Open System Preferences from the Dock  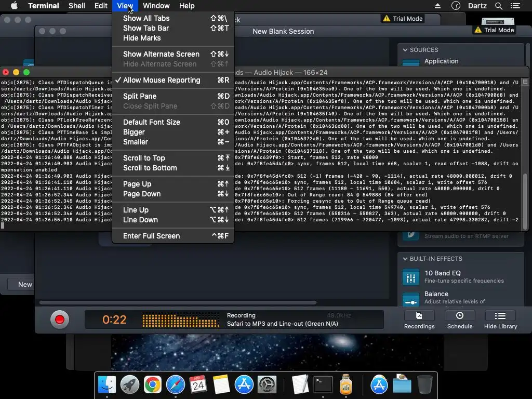click(267, 384)
